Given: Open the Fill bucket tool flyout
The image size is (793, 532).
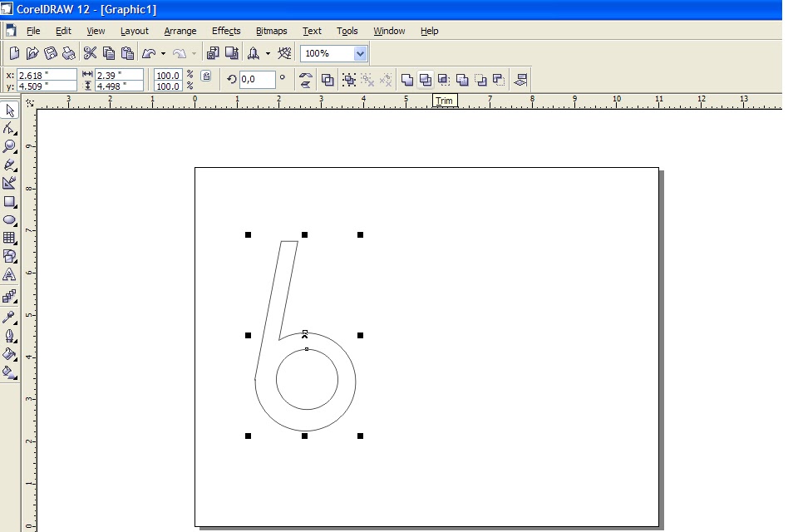Looking at the screenshot, I should [10, 354].
